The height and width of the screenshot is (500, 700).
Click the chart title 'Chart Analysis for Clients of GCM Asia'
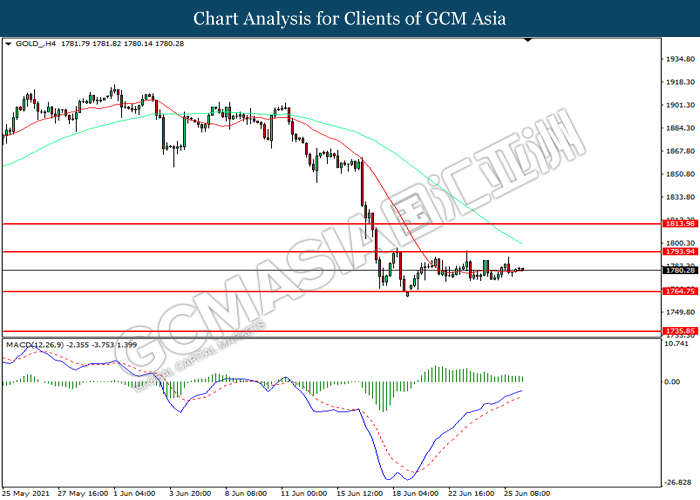[x=350, y=18]
